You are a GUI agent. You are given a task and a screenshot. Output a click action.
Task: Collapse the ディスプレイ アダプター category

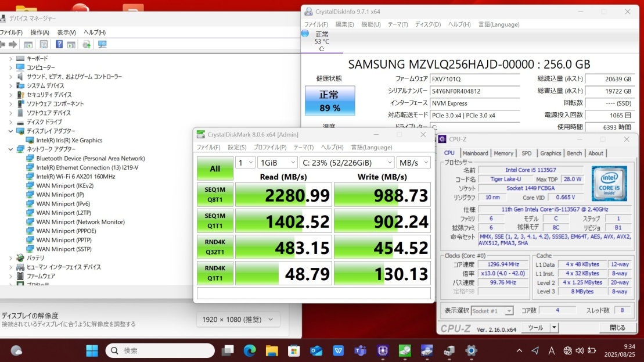[x=10, y=131]
